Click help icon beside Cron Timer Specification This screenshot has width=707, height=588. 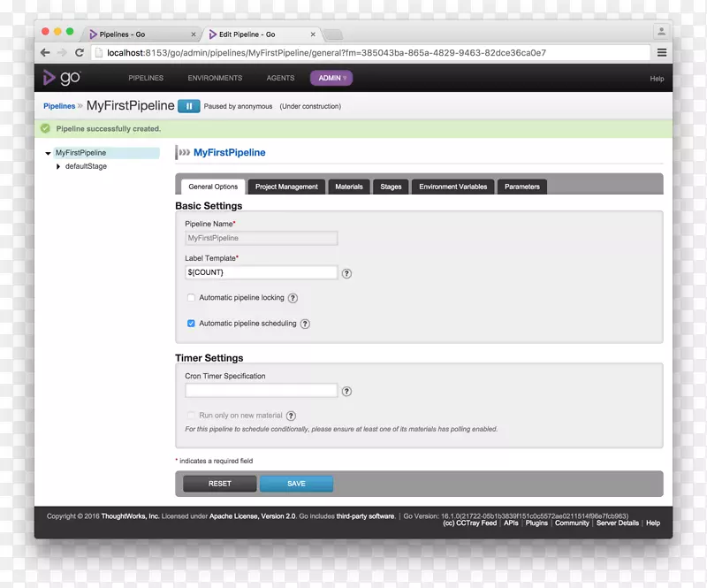346,392
